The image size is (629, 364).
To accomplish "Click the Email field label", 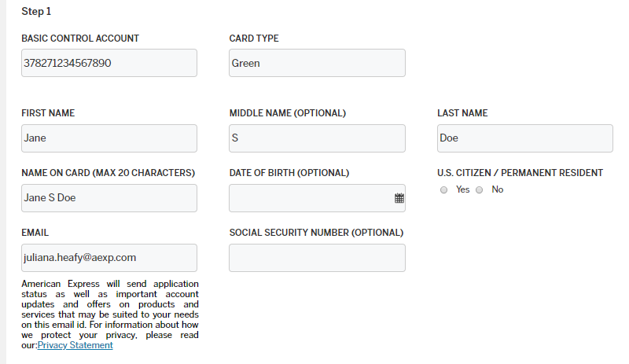I will coord(35,233).
